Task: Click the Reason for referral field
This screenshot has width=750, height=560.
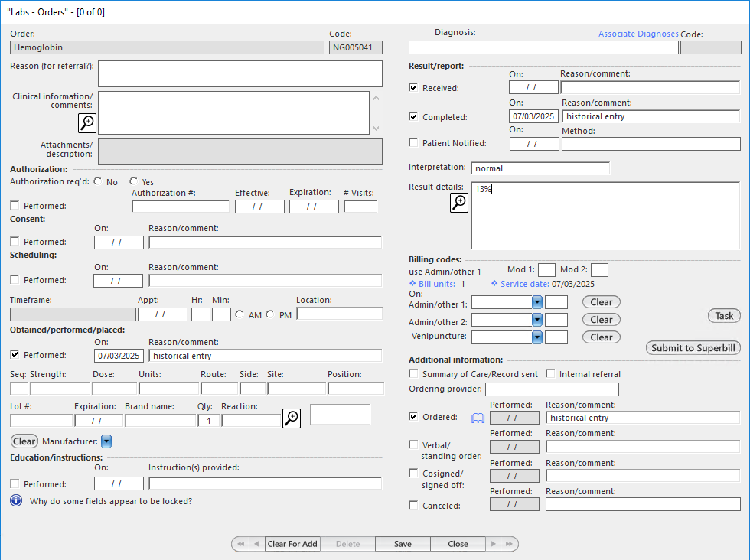Action: pyautogui.click(x=240, y=73)
